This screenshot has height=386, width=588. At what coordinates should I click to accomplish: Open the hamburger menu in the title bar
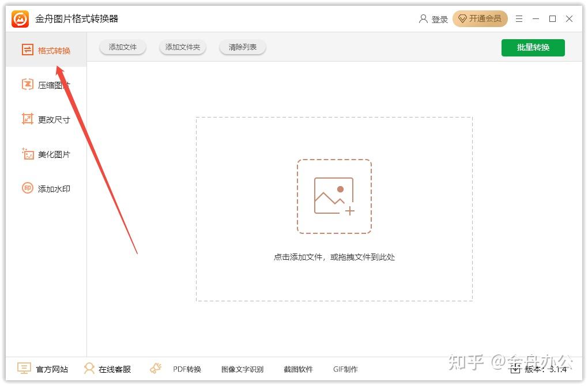519,19
